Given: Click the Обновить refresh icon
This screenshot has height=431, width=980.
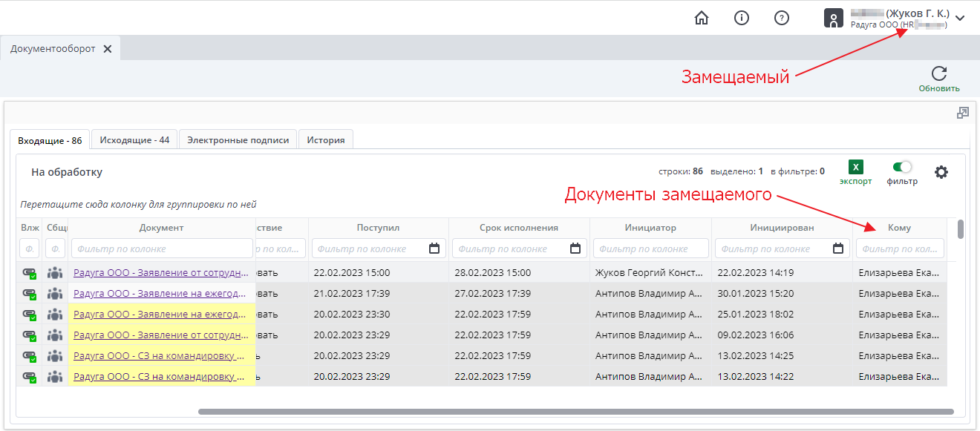Looking at the screenshot, I should pyautogui.click(x=939, y=73).
